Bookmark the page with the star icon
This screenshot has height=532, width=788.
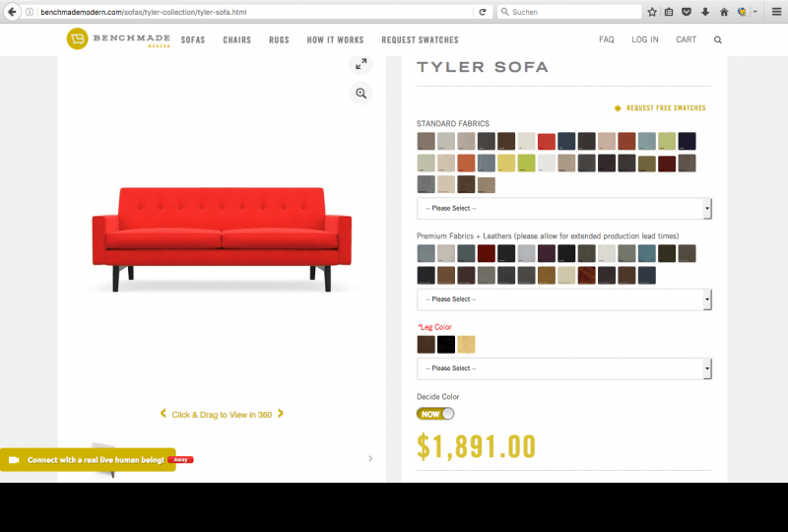point(652,12)
